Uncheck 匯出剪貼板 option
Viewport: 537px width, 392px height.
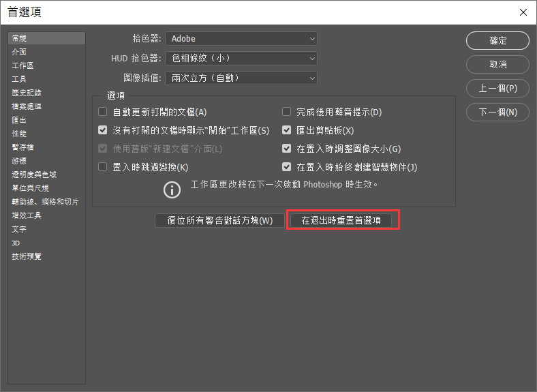287,130
